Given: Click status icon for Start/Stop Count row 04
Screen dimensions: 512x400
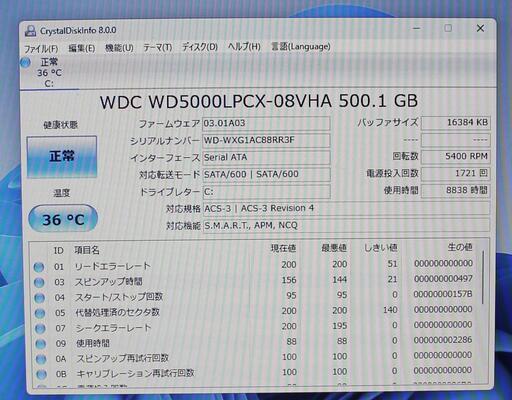Looking at the screenshot, I should tap(39, 298).
